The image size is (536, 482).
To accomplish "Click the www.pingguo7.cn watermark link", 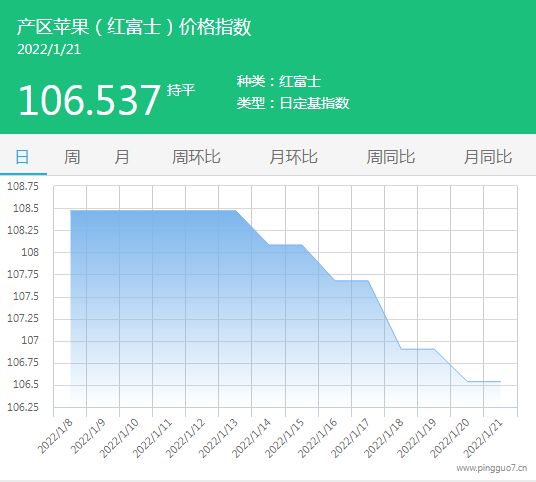I will (492, 468).
